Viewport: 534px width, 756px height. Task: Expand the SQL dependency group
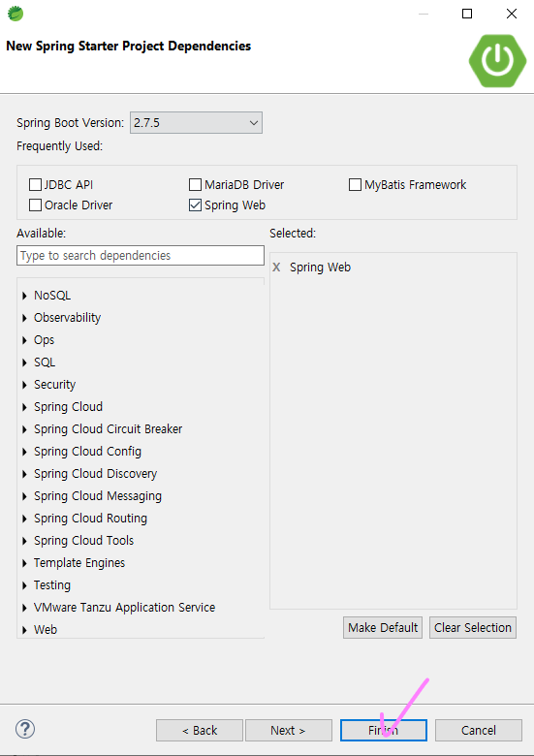point(24,362)
